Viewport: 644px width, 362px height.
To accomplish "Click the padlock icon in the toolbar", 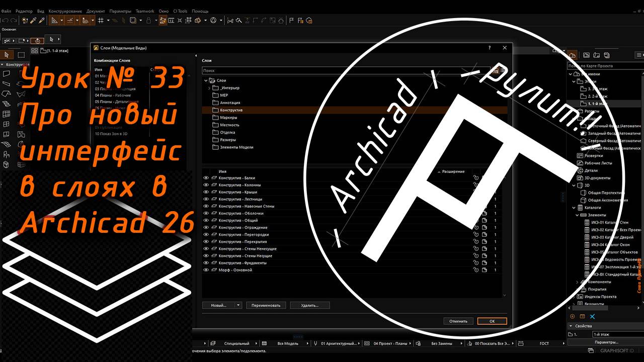I will pos(148,21).
